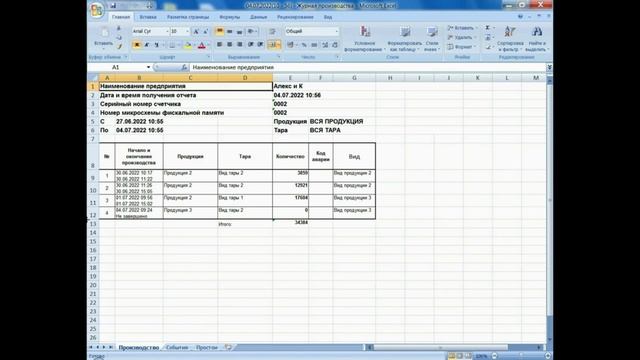This screenshot has width=640, height=360.
Task: Switch to the События sheet tab
Action: (177, 348)
